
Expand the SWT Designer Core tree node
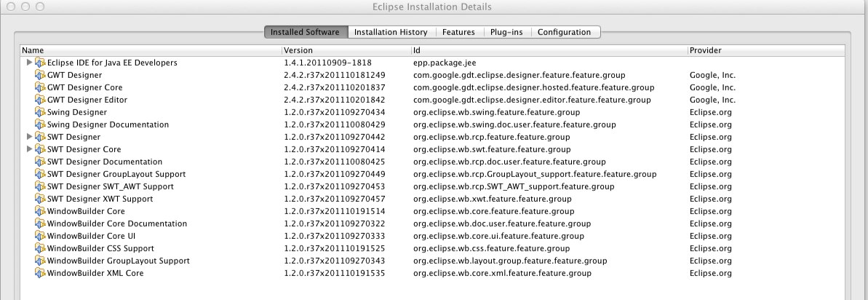coord(29,149)
